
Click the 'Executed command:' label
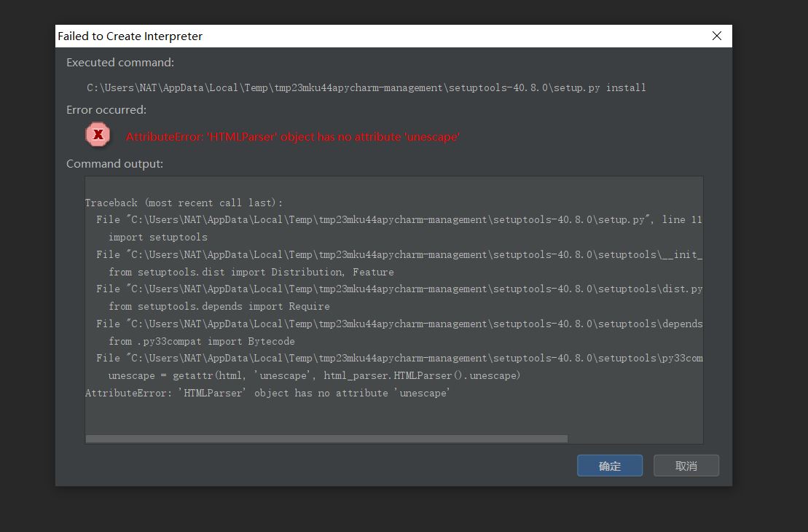tap(120, 63)
